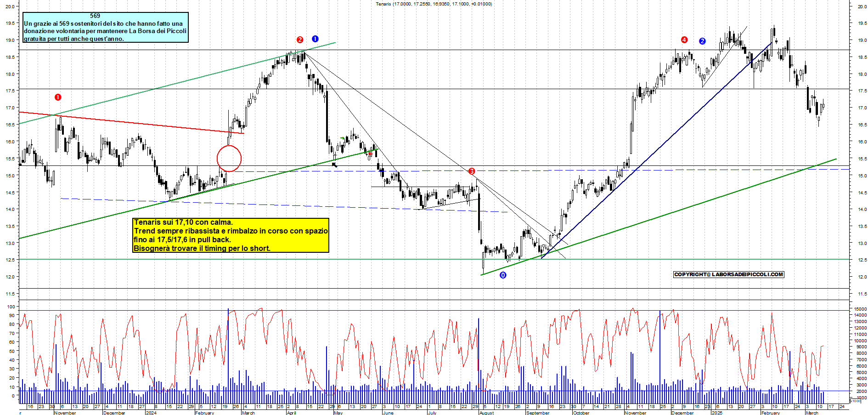Click the '2025' label on the date axis

[x=716, y=413]
